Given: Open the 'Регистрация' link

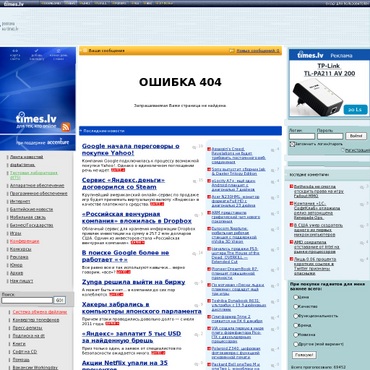Looking at the screenshot, I should point(357,150).
